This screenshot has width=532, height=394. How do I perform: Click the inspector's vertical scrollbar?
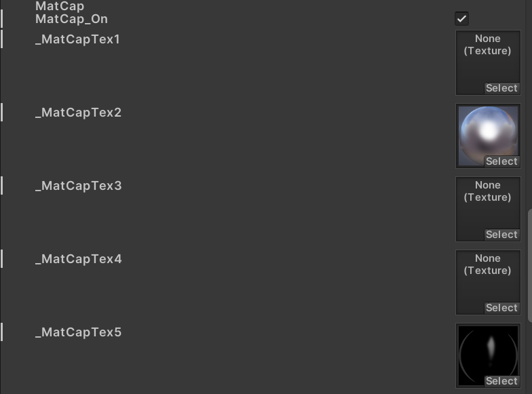[x=529, y=264]
